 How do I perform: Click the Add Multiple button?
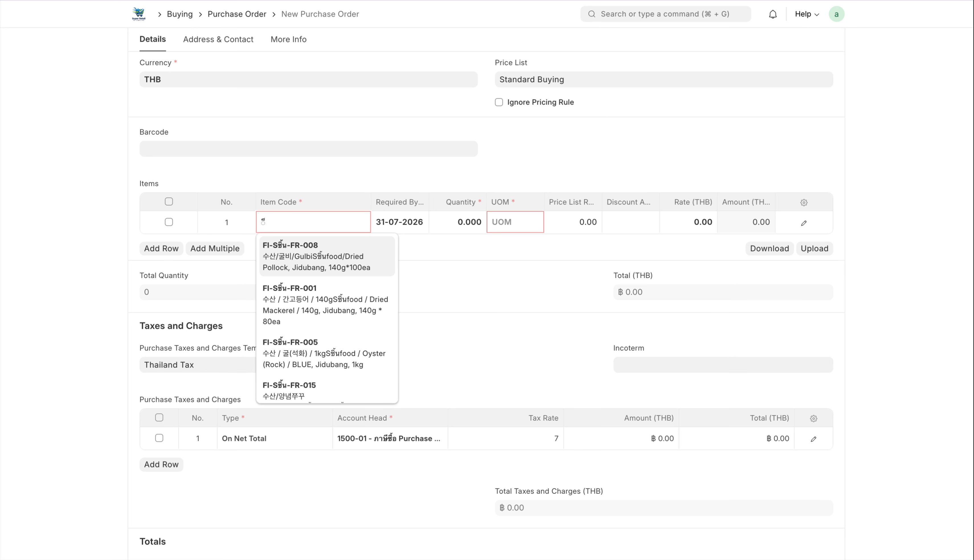pos(215,248)
